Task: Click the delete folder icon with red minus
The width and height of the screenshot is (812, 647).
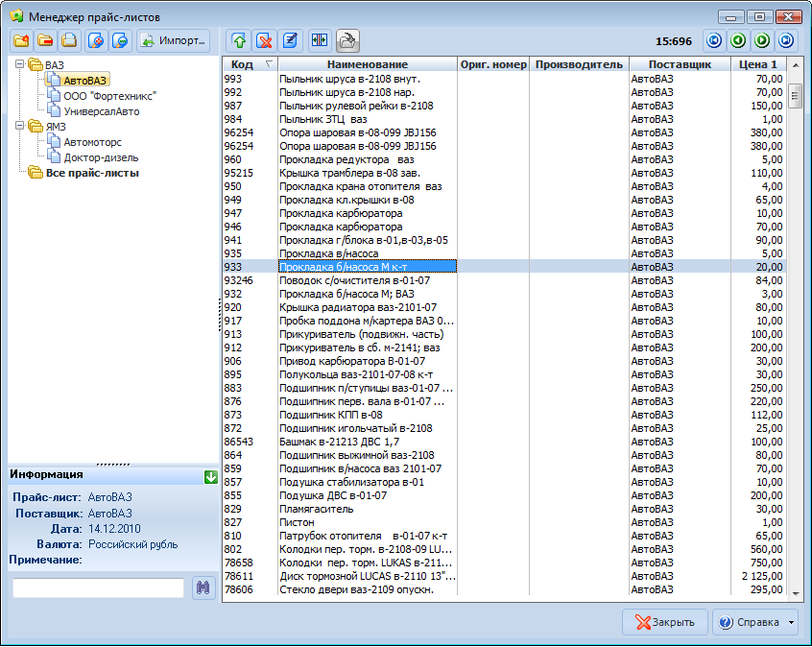Action: [x=44, y=40]
